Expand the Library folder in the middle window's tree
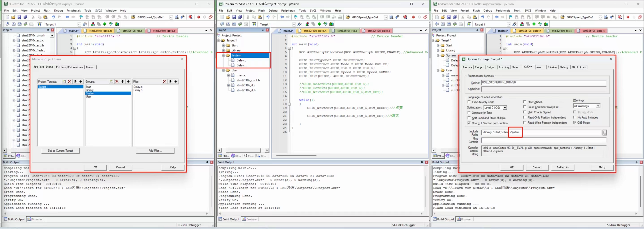Viewport: 644px width, 229px height. pos(224,50)
